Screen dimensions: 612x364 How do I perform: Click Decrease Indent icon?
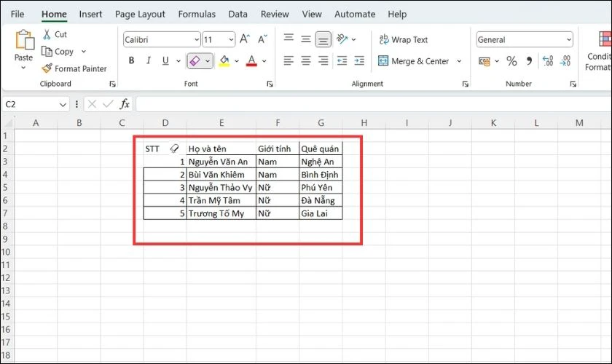[x=342, y=61]
